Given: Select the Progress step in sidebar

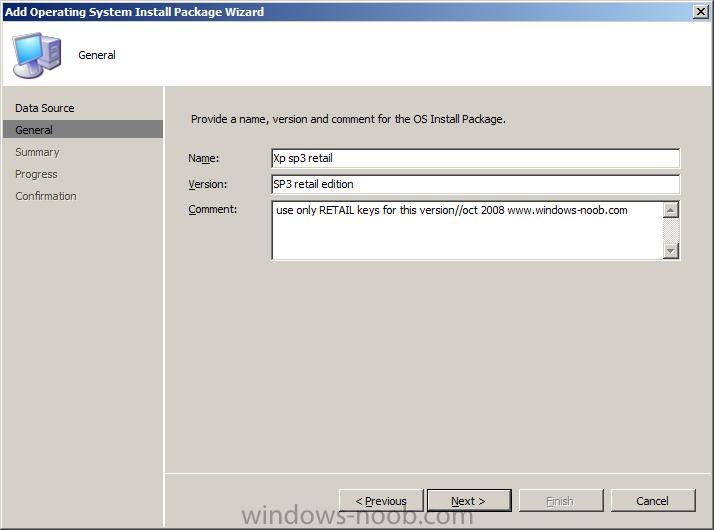Looking at the screenshot, I should (x=36, y=174).
